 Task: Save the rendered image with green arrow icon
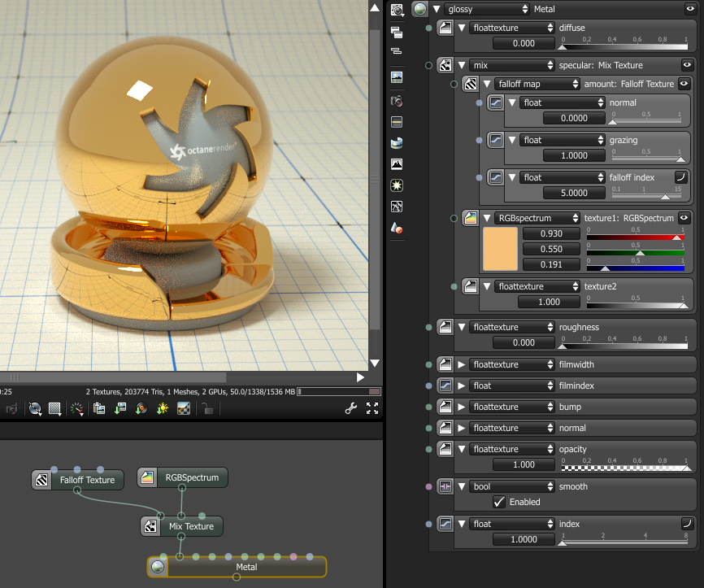pyautogui.click(x=120, y=408)
